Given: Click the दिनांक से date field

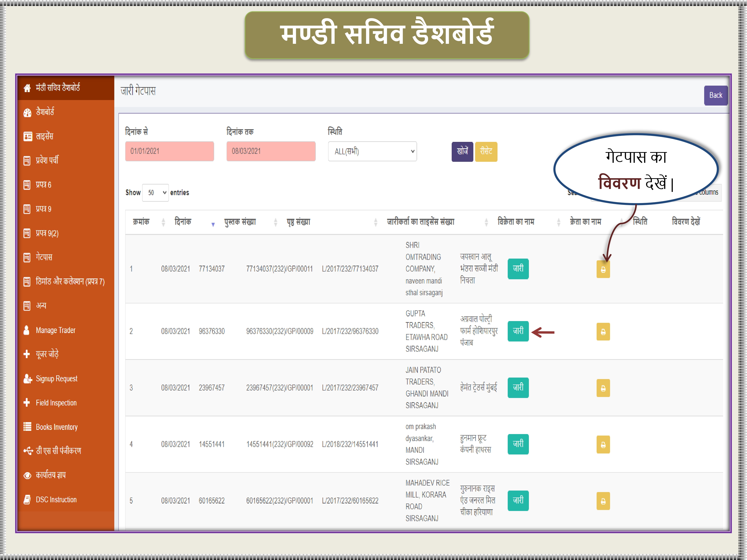Looking at the screenshot, I should [x=170, y=152].
